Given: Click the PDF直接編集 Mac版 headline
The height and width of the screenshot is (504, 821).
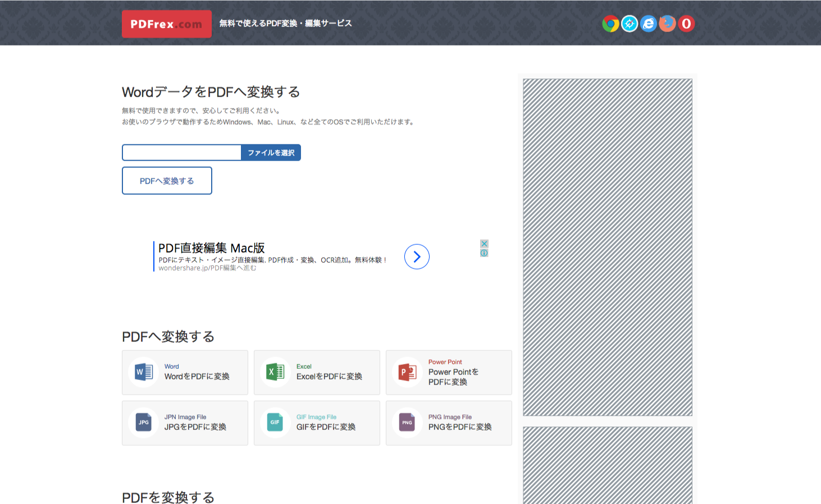Looking at the screenshot, I should click(211, 248).
